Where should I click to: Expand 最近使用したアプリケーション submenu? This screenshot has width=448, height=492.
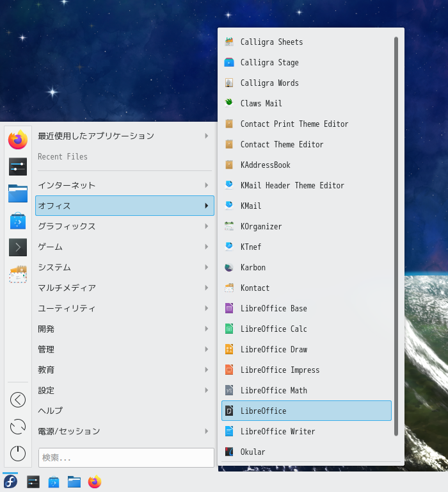(125, 136)
